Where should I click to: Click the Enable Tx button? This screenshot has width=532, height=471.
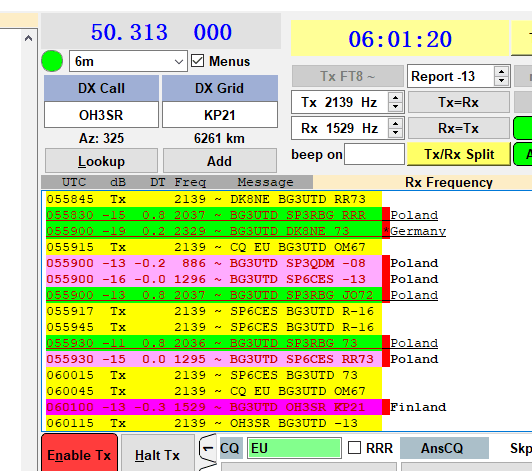(79, 455)
